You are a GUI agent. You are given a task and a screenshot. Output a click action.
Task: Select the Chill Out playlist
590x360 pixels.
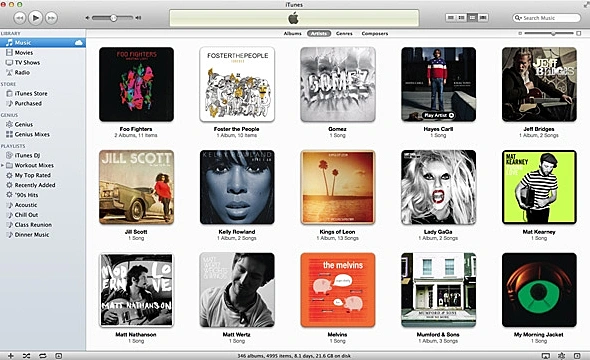coord(26,215)
